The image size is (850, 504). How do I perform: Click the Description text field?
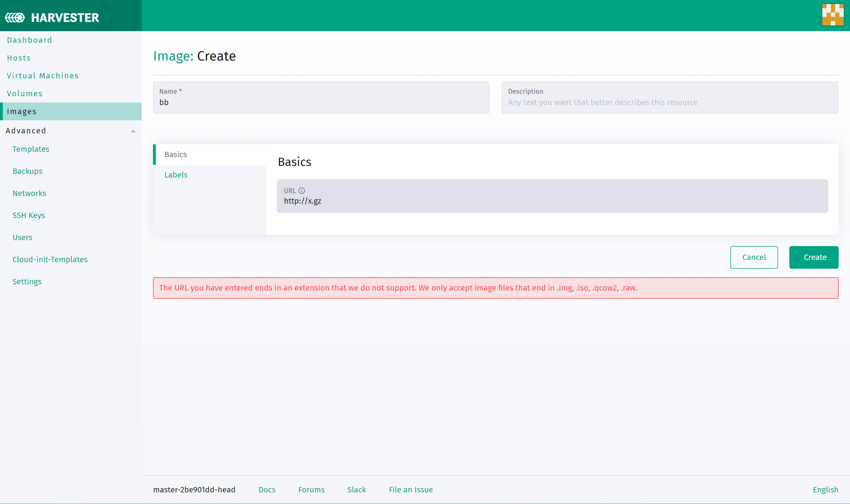click(670, 102)
